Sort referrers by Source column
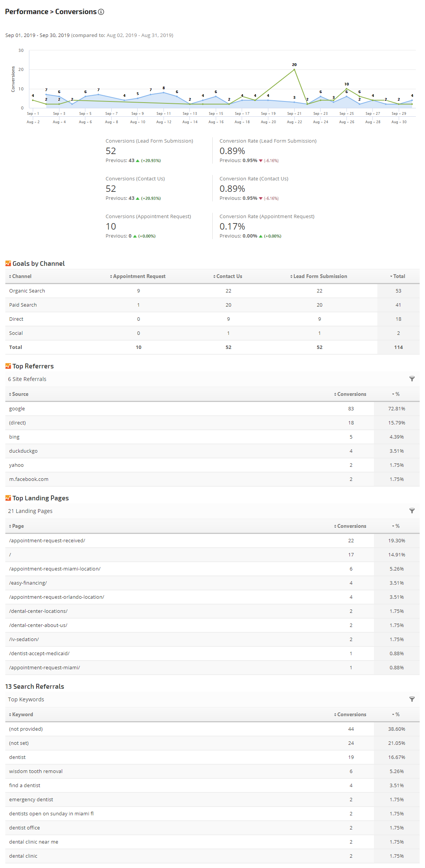 (x=20, y=394)
